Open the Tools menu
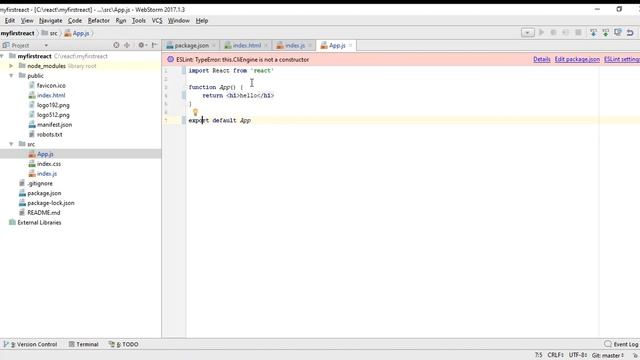Image resolution: width=640 pixels, height=360 pixels. pos(138,20)
